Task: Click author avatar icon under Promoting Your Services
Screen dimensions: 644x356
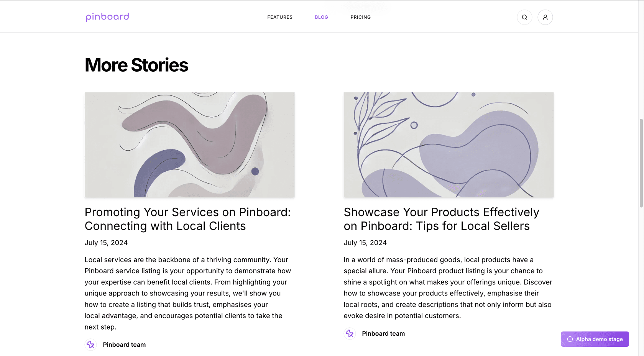Action: (90, 345)
